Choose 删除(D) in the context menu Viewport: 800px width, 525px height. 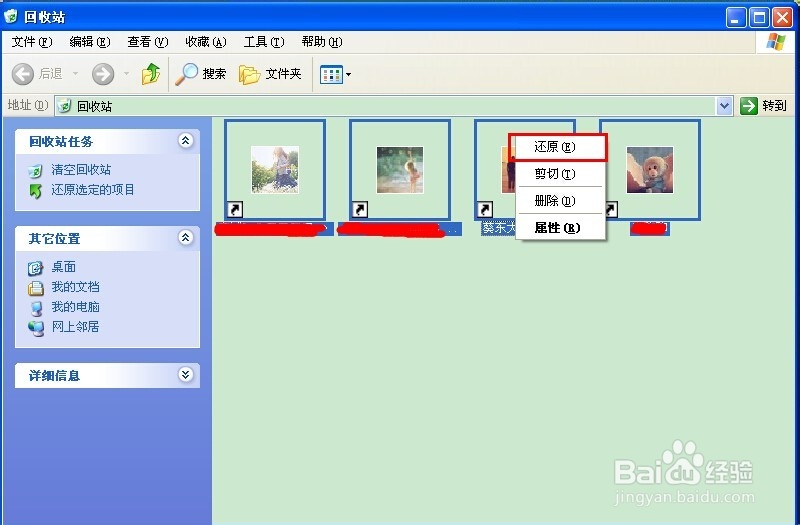point(560,201)
